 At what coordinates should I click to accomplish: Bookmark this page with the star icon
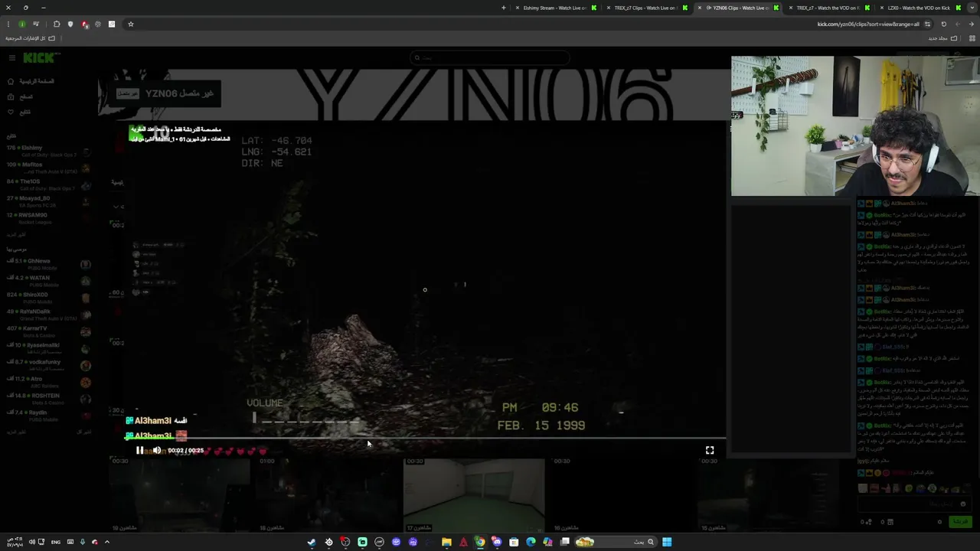coord(131,24)
